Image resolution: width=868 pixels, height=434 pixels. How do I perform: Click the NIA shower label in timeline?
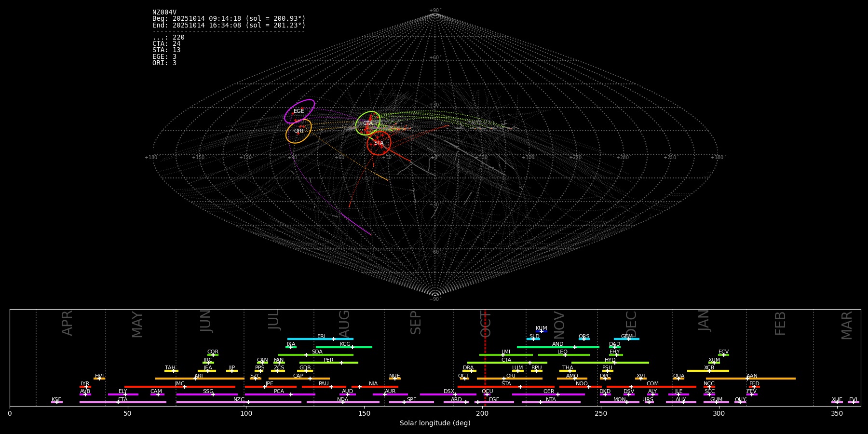pos(373,384)
